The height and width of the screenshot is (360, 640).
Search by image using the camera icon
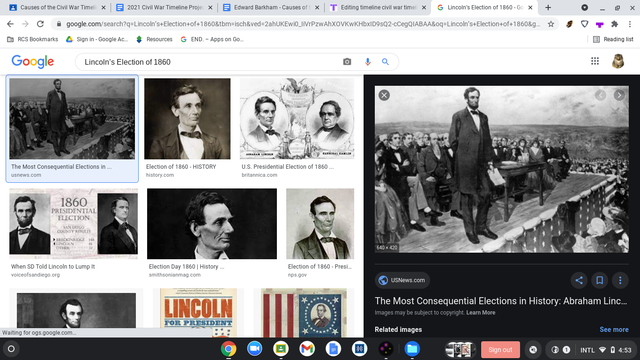click(347, 62)
